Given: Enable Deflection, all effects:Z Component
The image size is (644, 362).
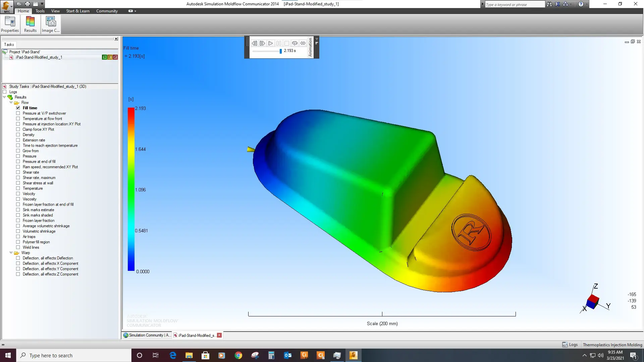Looking at the screenshot, I should tap(18, 274).
